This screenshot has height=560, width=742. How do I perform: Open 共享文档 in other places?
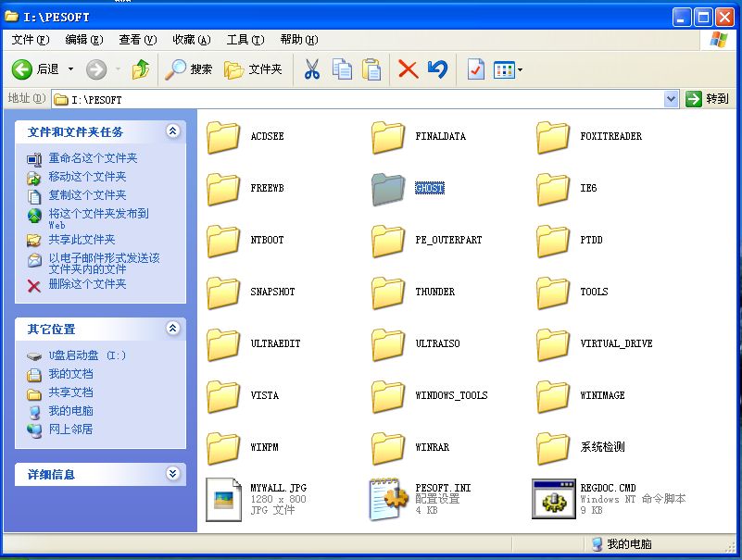pos(70,392)
